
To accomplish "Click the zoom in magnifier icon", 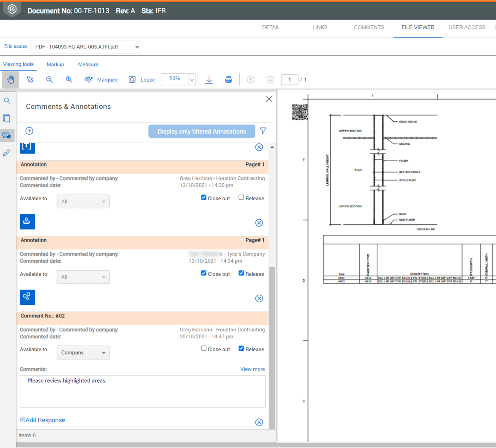I will (x=69, y=79).
